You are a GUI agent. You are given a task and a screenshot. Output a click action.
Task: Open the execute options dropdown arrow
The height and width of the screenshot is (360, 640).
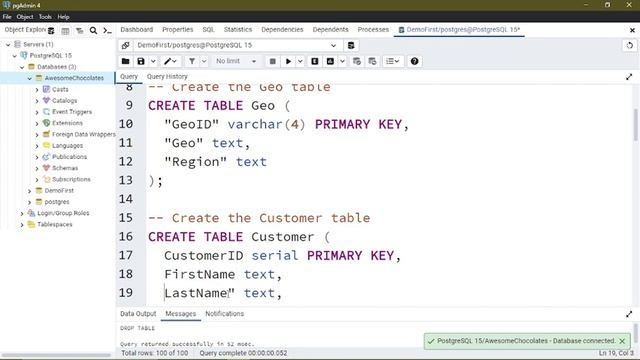[x=300, y=61]
